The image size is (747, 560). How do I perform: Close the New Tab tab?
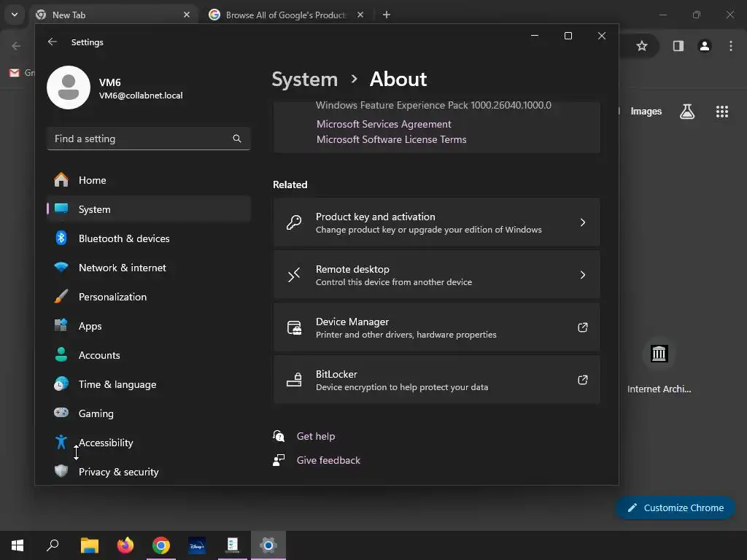click(x=186, y=15)
